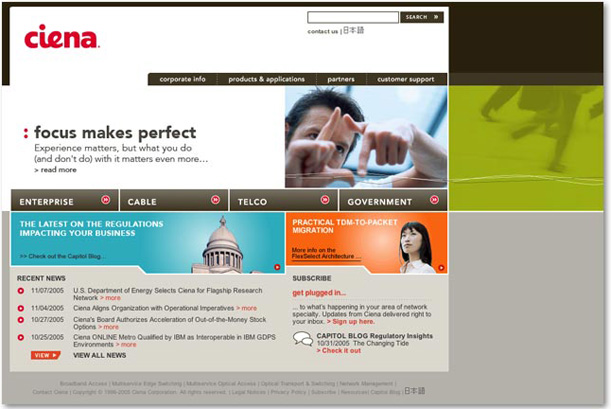Open the CABLE tab
This screenshot has width=611, height=409.
pos(174,201)
